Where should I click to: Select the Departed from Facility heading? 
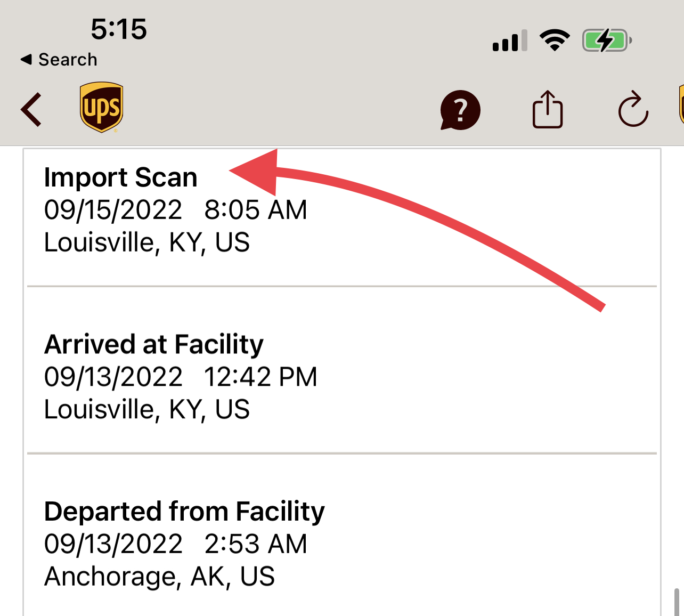tap(184, 512)
